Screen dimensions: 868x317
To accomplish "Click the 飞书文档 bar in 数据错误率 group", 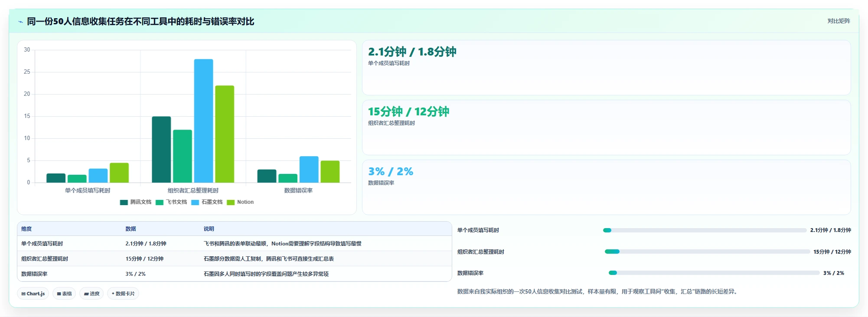I will click(x=288, y=178).
